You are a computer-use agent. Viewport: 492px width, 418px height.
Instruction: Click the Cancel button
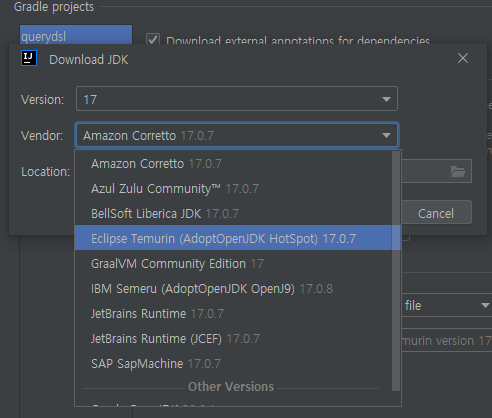pos(436,213)
